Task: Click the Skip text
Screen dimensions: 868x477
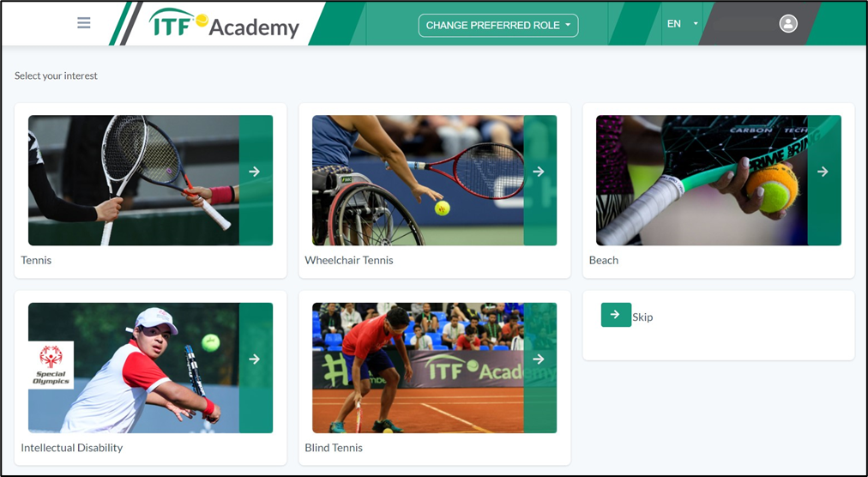Action: click(x=642, y=317)
